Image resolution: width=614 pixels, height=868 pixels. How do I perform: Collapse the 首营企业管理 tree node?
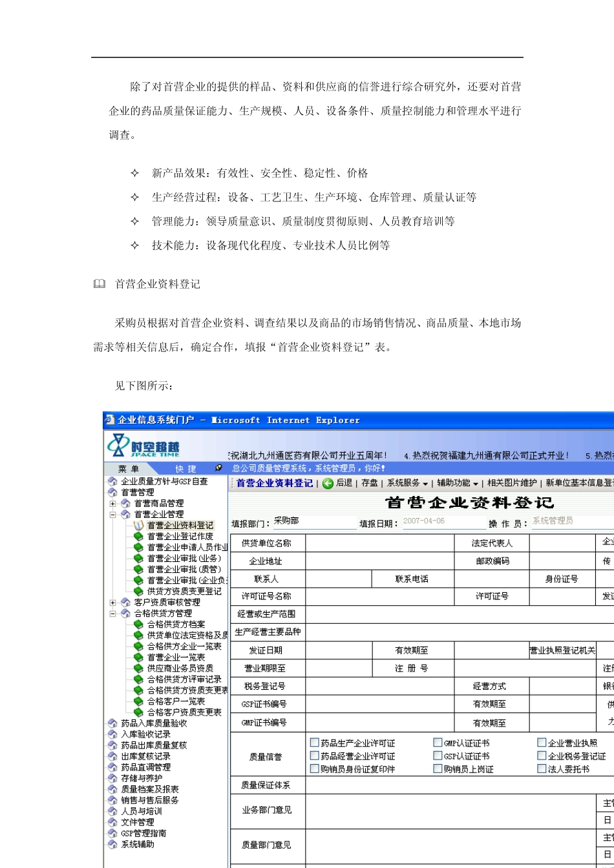[x=113, y=514]
